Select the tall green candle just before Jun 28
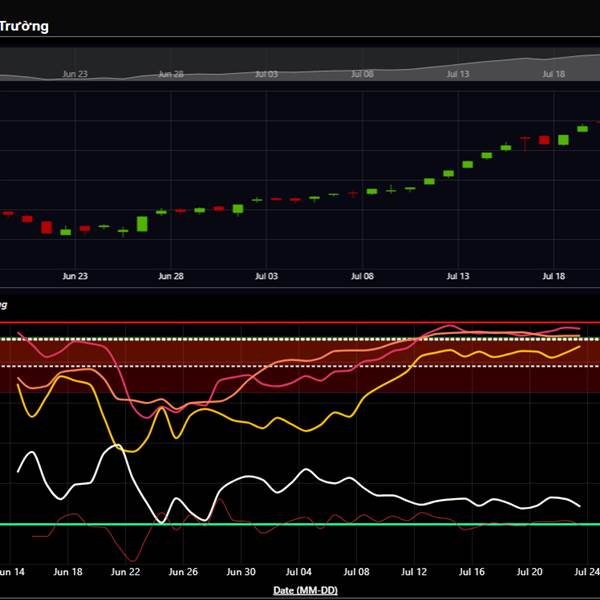The image size is (600, 600). (142, 224)
